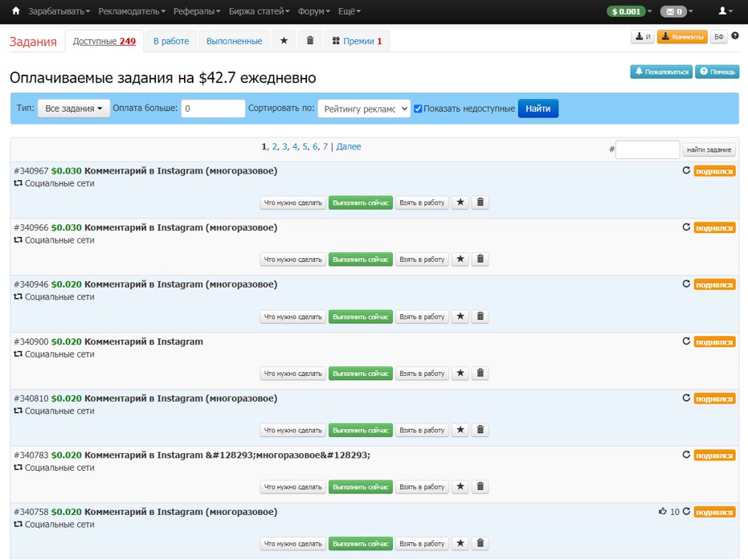Delete task #340900 with trash icon

point(480,373)
